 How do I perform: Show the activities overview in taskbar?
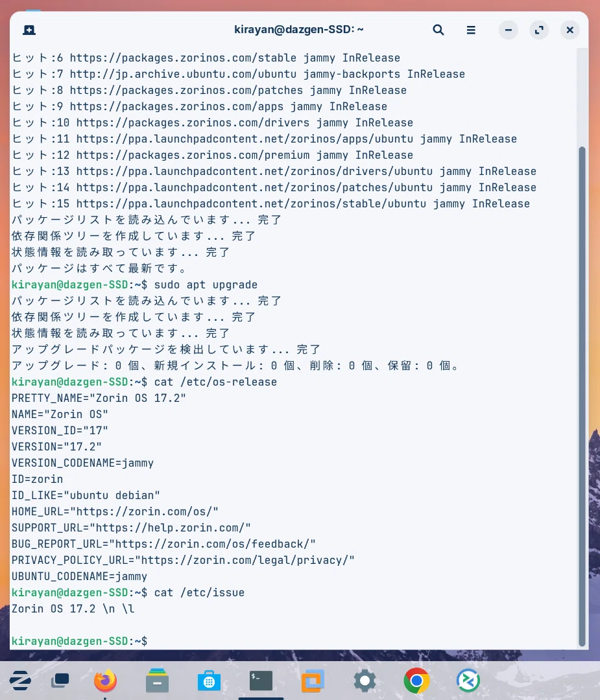click(x=60, y=681)
